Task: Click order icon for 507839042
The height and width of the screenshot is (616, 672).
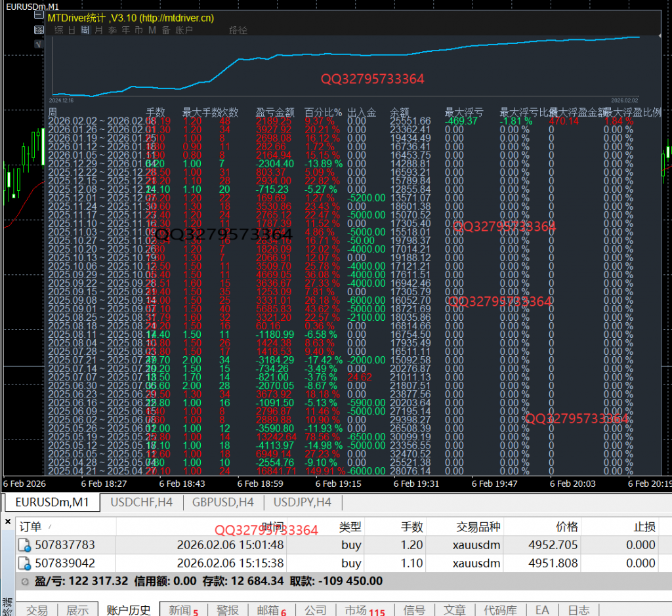Action: (24, 564)
